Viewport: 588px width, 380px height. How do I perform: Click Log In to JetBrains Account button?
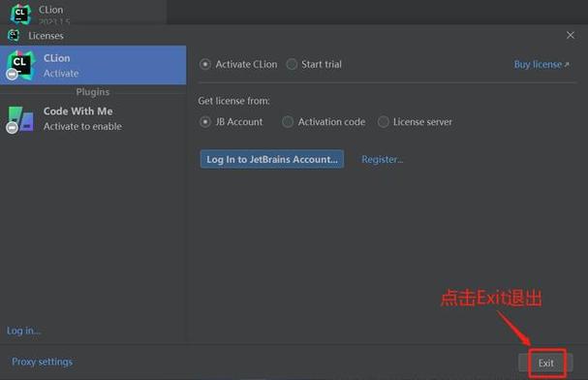272,159
